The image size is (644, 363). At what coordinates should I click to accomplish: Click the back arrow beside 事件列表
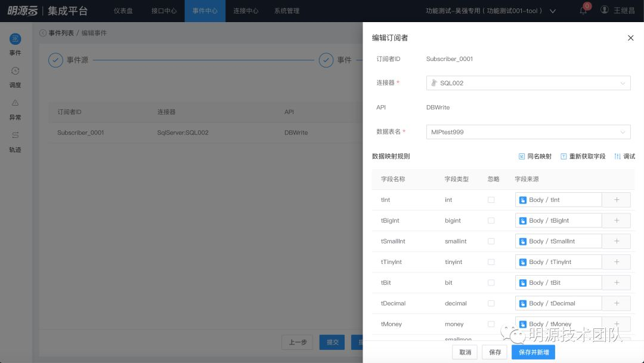point(43,33)
